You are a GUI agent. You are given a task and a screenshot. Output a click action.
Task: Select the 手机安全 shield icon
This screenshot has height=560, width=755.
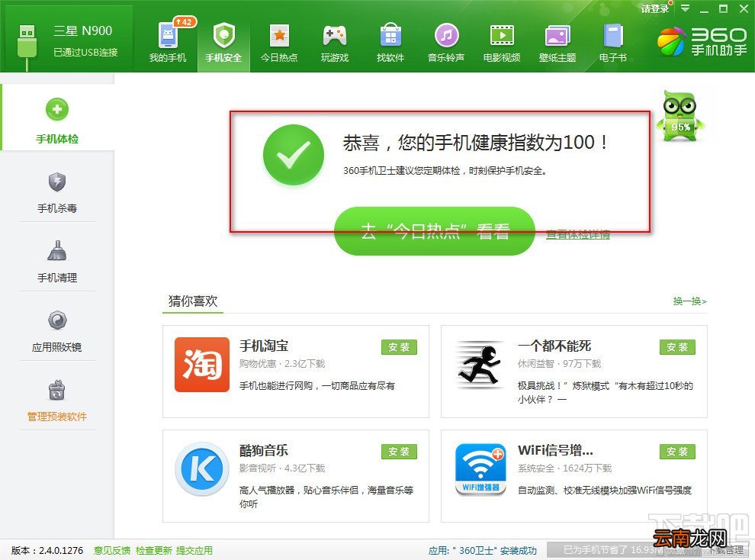pyautogui.click(x=224, y=36)
